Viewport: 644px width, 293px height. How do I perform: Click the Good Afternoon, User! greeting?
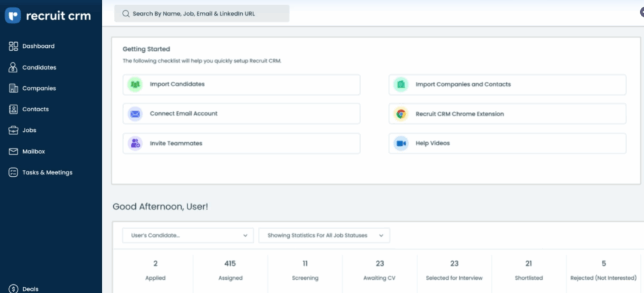160,206
